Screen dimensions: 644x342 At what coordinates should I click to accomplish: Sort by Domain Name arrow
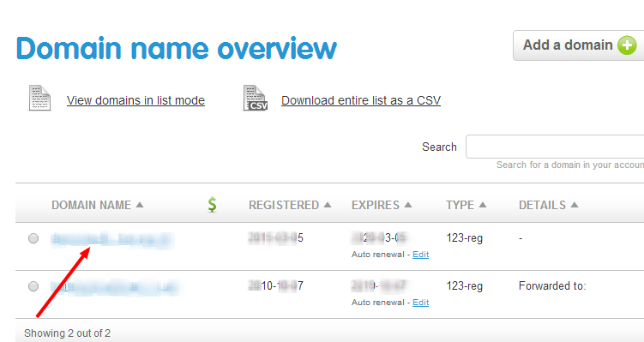click(x=140, y=205)
